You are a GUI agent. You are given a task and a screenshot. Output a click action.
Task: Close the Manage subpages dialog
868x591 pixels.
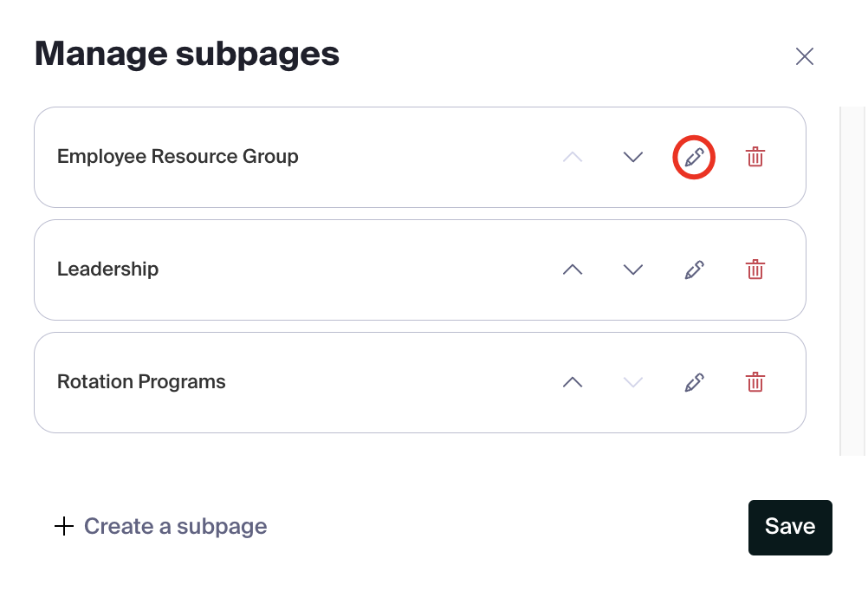click(805, 56)
